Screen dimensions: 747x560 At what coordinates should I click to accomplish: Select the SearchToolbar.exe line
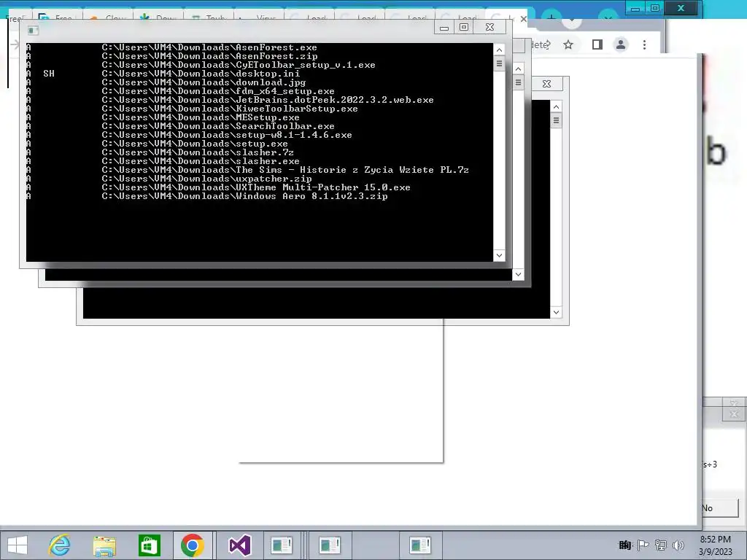(217, 126)
